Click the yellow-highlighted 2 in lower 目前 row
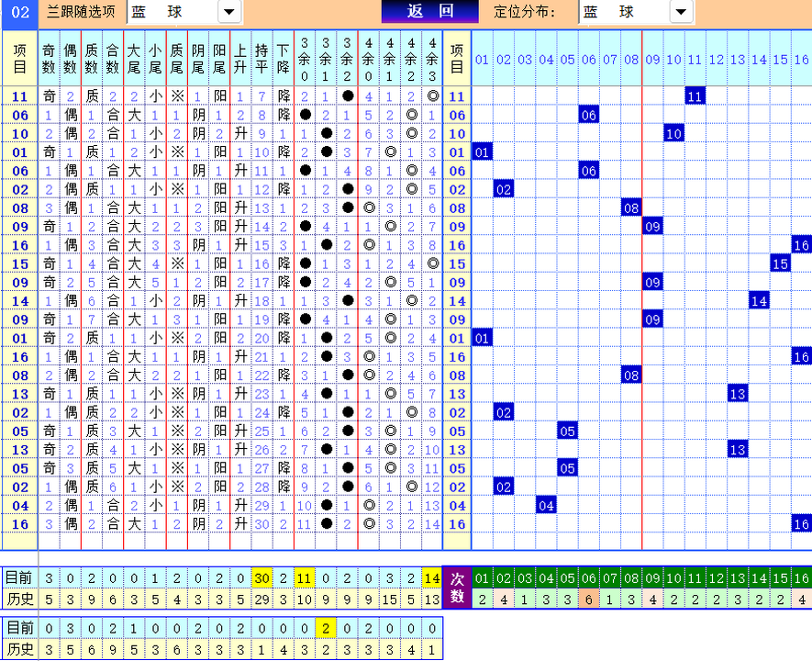812x661 pixels. tap(325, 628)
